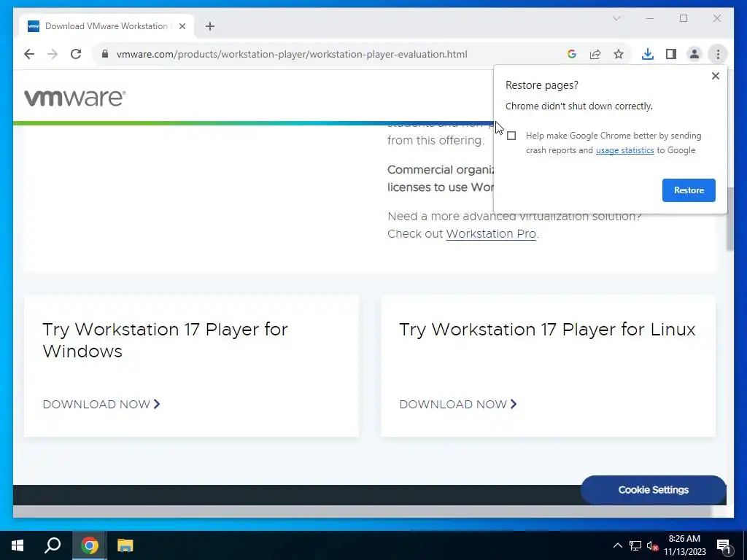Image resolution: width=747 pixels, height=560 pixels.
Task: Maximize the Chrome window
Action: 684,18
